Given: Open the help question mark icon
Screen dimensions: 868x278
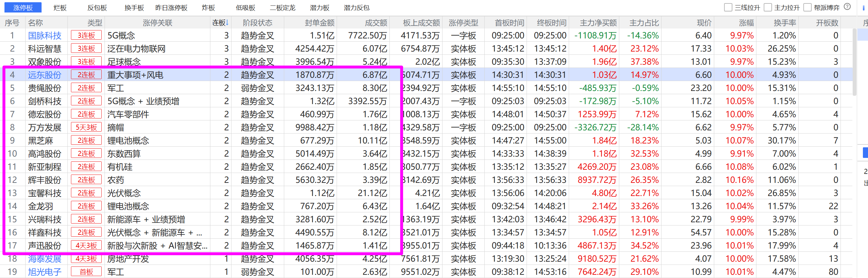Looking at the screenshot, I should tap(848, 7).
